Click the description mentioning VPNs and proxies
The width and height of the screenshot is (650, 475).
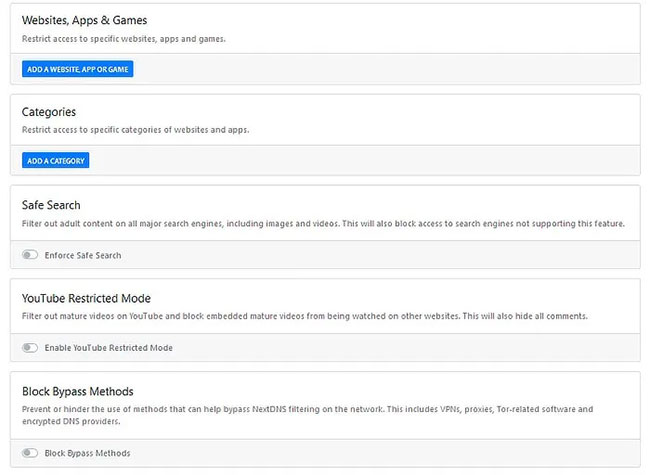(308, 409)
